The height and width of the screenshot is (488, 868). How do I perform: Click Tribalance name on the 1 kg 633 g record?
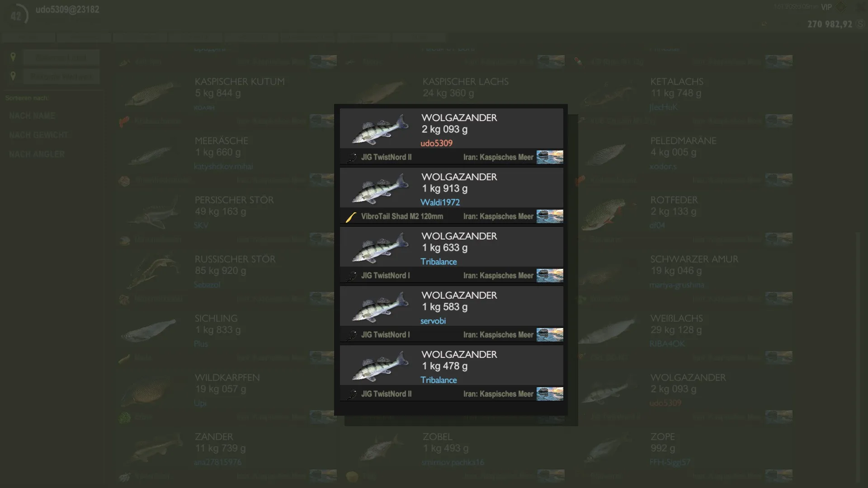pyautogui.click(x=439, y=262)
